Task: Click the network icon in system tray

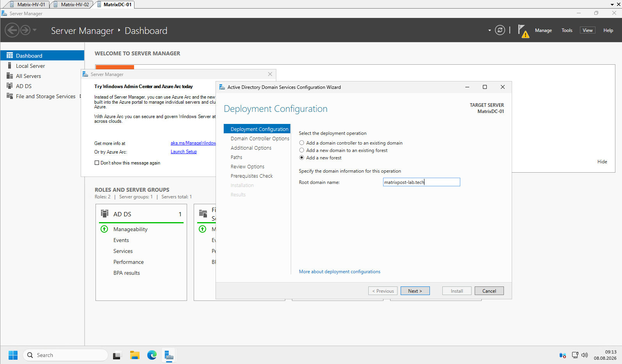Action: (x=575, y=355)
